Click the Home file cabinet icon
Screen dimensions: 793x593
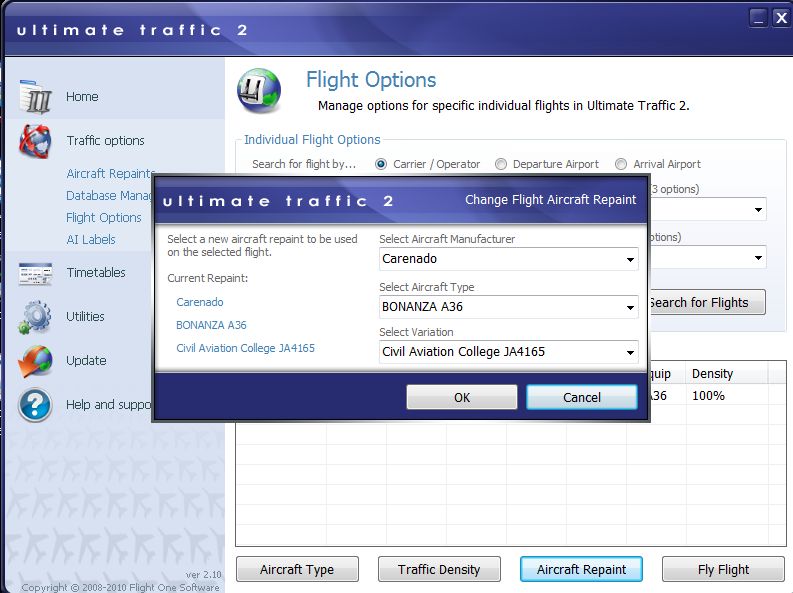coord(35,96)
